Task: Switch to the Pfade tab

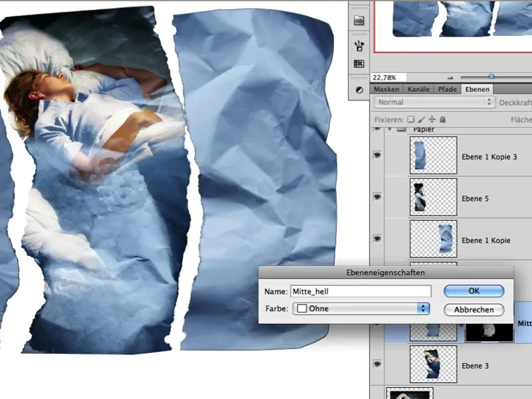Action: pyautogui.click(x=447, y=89)
